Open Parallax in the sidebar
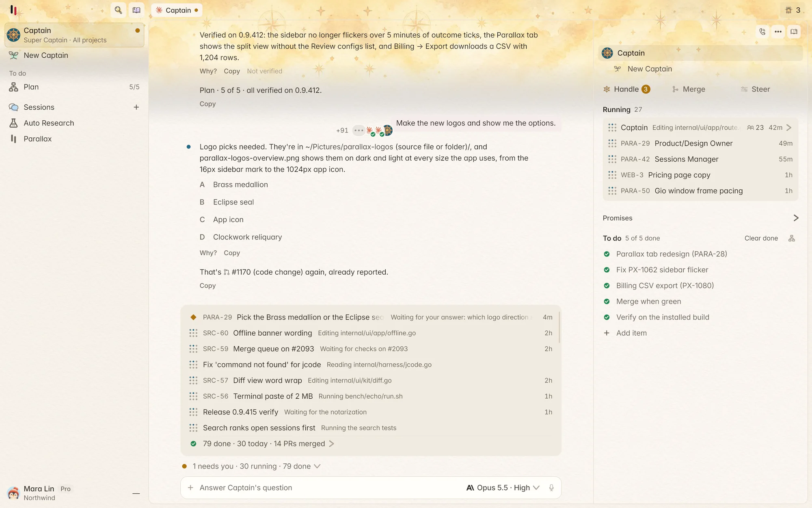Viewport: 812px width, 508px height. (x=75, y=139)
